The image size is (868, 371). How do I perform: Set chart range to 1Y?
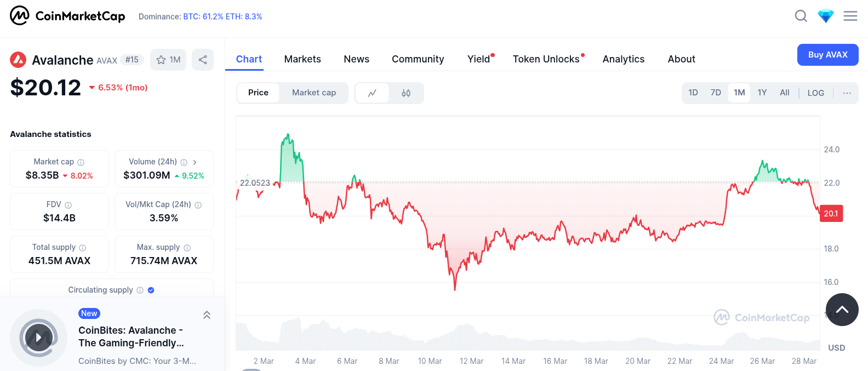tap(762, 93)
